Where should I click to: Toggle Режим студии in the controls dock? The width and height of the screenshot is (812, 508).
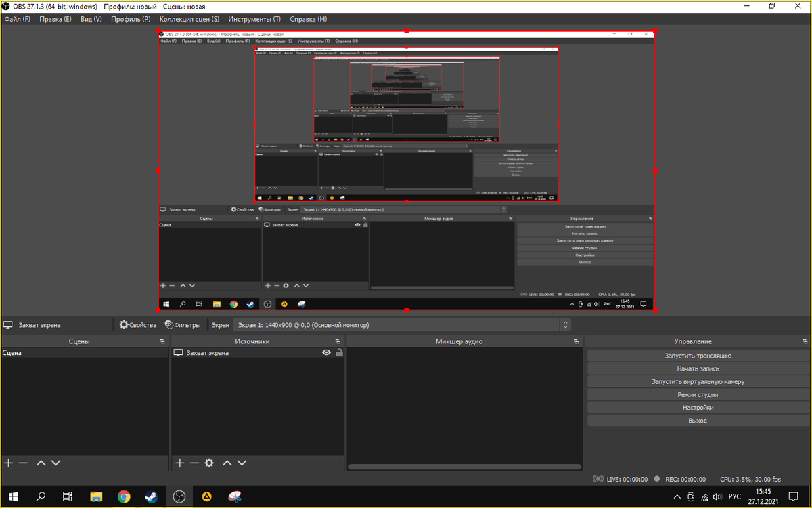697,394
